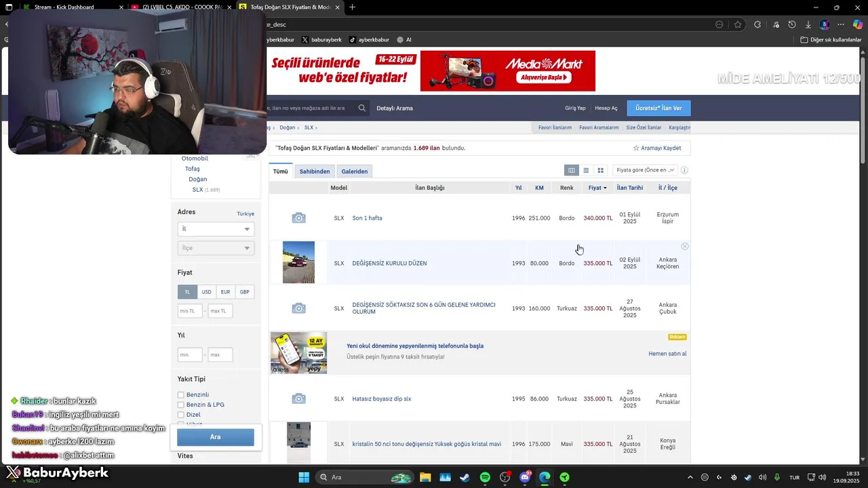The height and width of the screenshot is (488, 868).
Task: Open Microsoft Edge from the taskbar
Action: coord(545,477)
